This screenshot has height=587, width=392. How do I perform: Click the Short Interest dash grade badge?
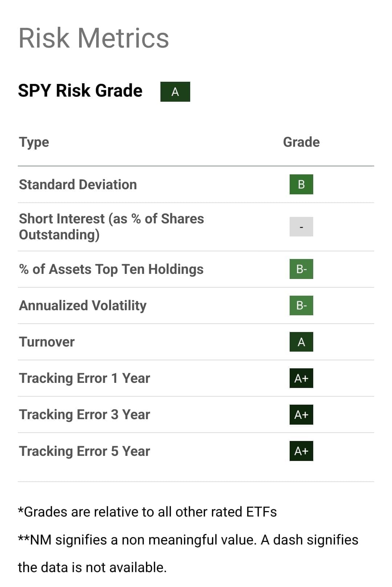pos(301,227)
